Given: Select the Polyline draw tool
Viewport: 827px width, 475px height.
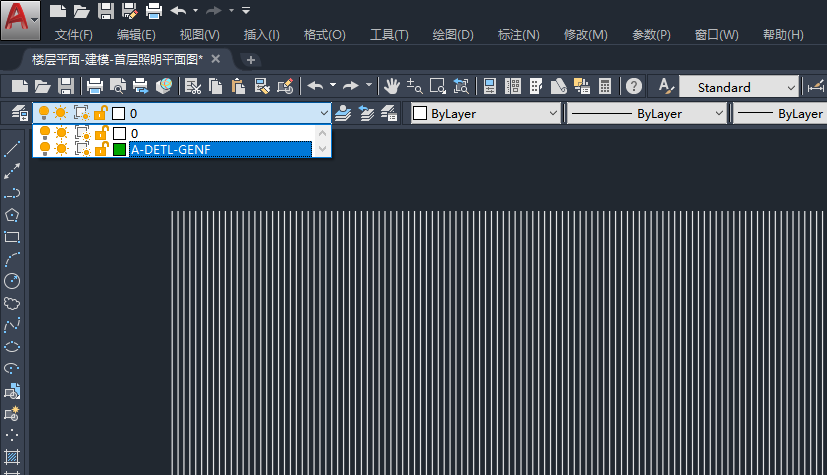Looking at the screenshot, I should coord(12,193).
